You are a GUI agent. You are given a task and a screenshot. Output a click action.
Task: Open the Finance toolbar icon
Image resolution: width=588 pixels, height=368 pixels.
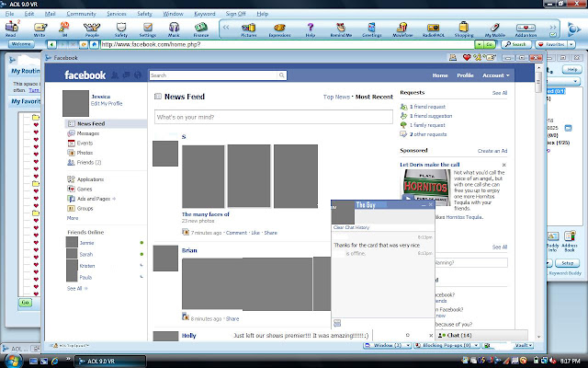pos(201,29)
